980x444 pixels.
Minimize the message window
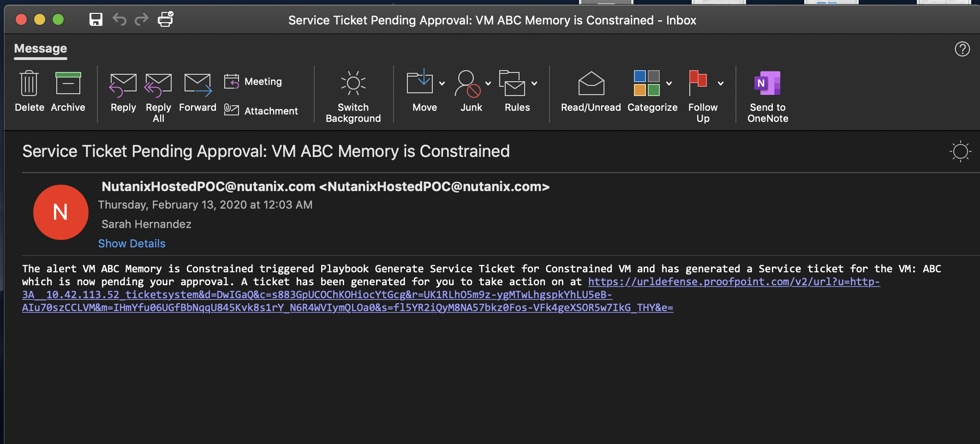click(x=40, y=19)
